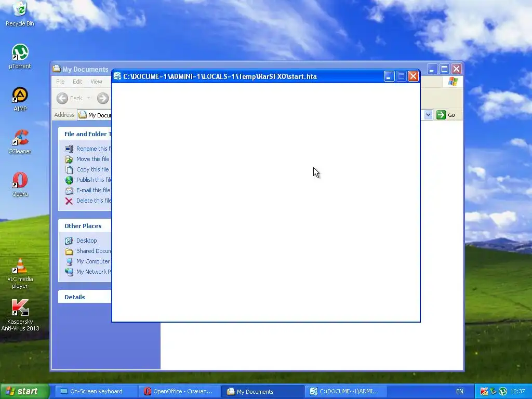Click the Go button beside the address bar

[x=446, y=115]
